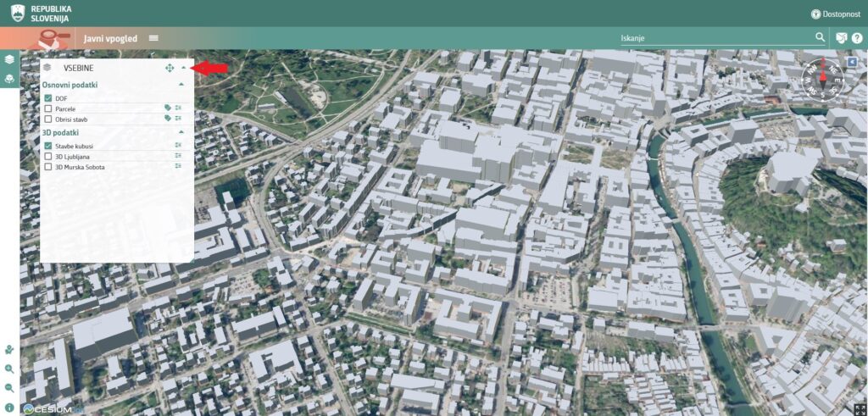This screenshot has width=868, height=416.
Task: Click the Republika Slovenija logo link
Action: (x=41, y=14)
